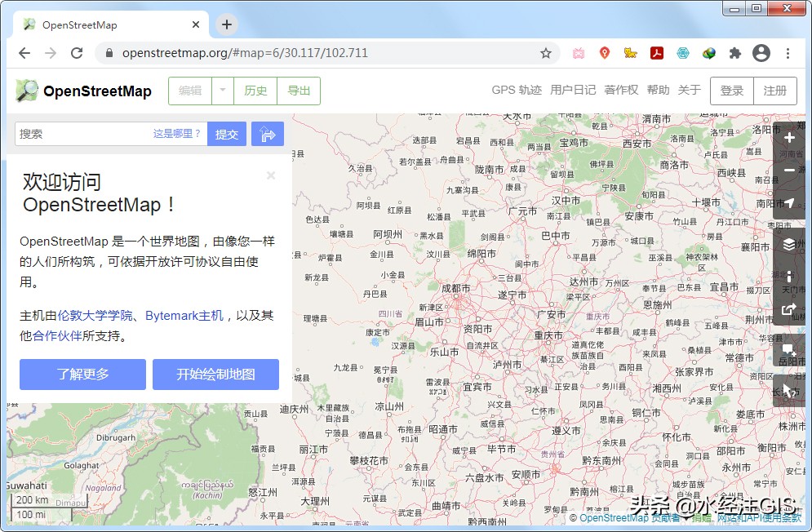
Task: Click the 这是哪里？ link
Action: [176, 134]
